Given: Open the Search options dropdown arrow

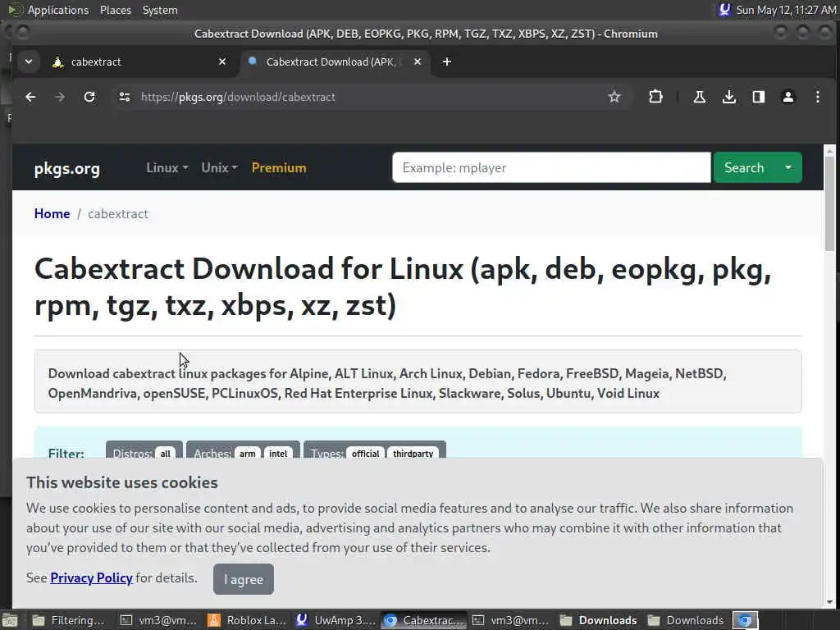Looking at the screenshot, I should 788,167.
